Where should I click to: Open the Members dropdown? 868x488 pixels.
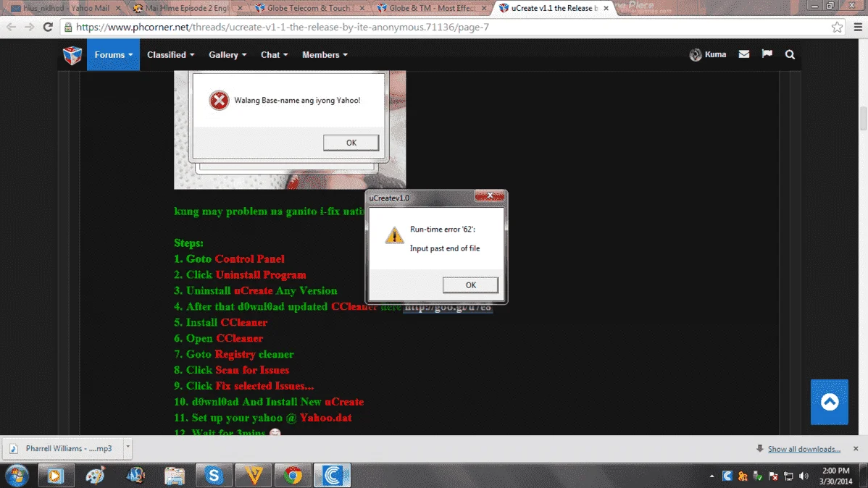tap(325, 55)
